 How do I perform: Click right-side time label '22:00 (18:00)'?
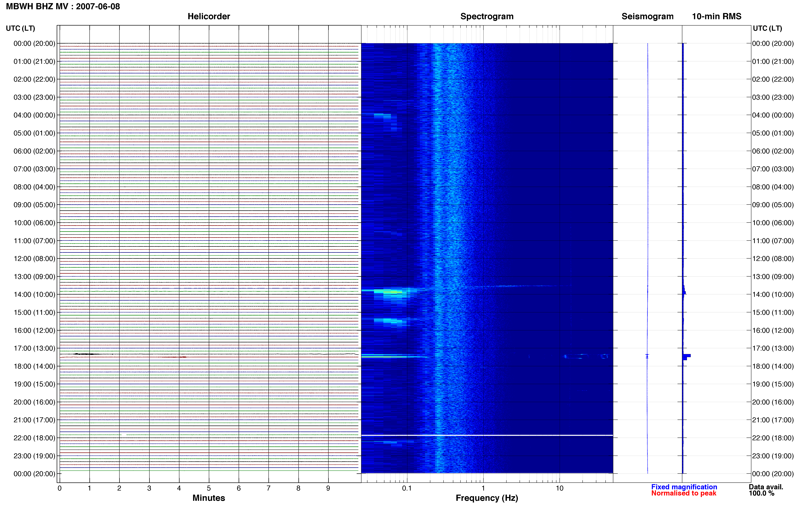pos(773,438)
